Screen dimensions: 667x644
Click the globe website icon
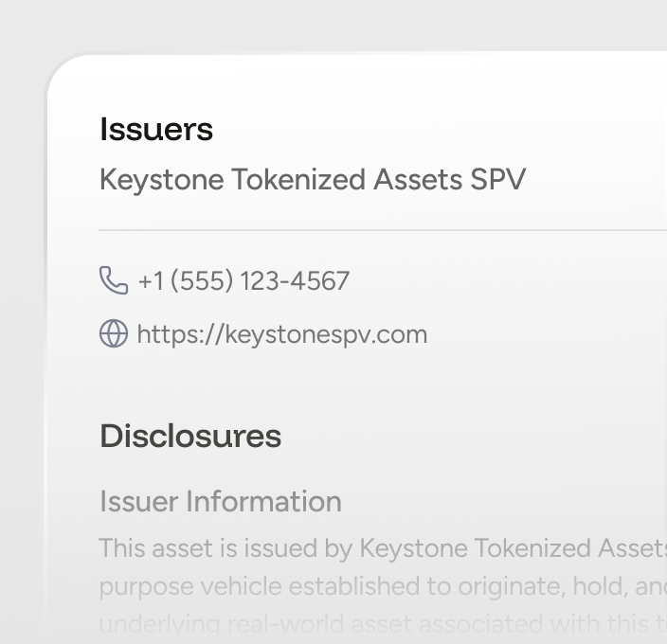113,333
